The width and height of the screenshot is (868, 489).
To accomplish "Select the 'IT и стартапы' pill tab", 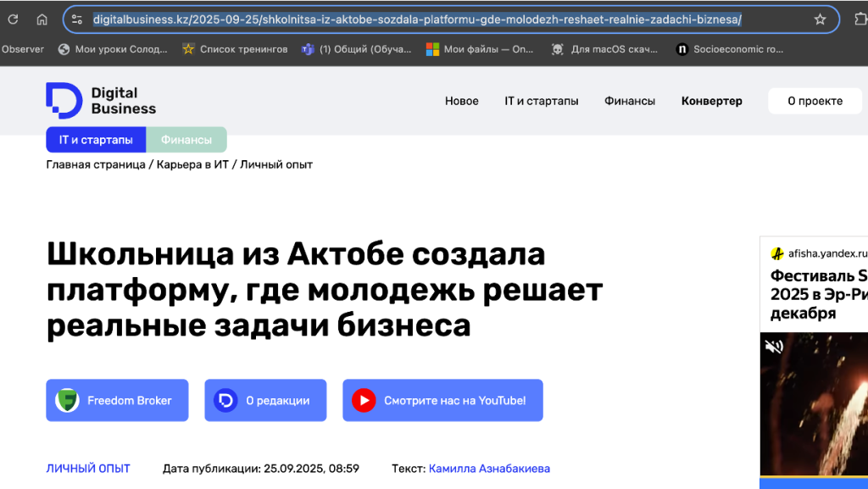I will [96, 140].
